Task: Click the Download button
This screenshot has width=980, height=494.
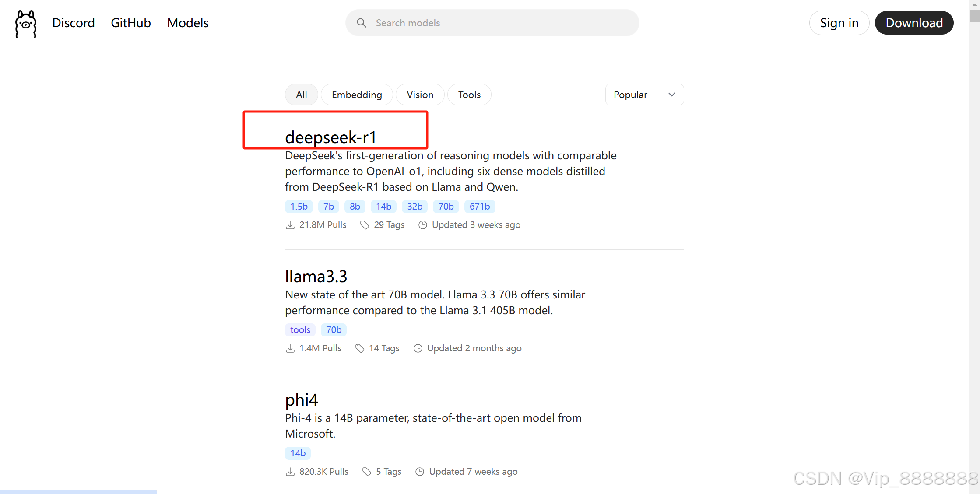Action: pyautogui.click(x=914, y=23)
